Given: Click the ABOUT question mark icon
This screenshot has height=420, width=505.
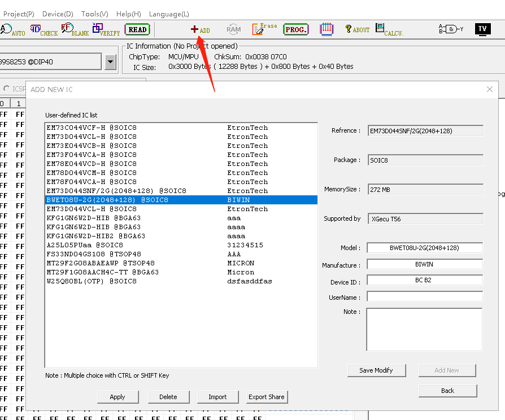Looking at the screenshot, I should [x=349, y=29].
